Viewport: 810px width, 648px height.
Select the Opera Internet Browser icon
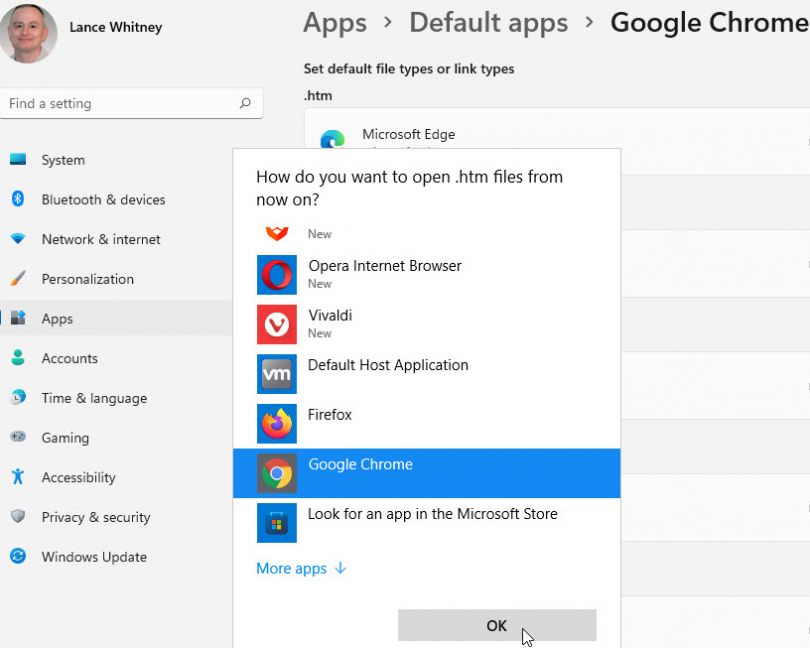tap(276, 274)
